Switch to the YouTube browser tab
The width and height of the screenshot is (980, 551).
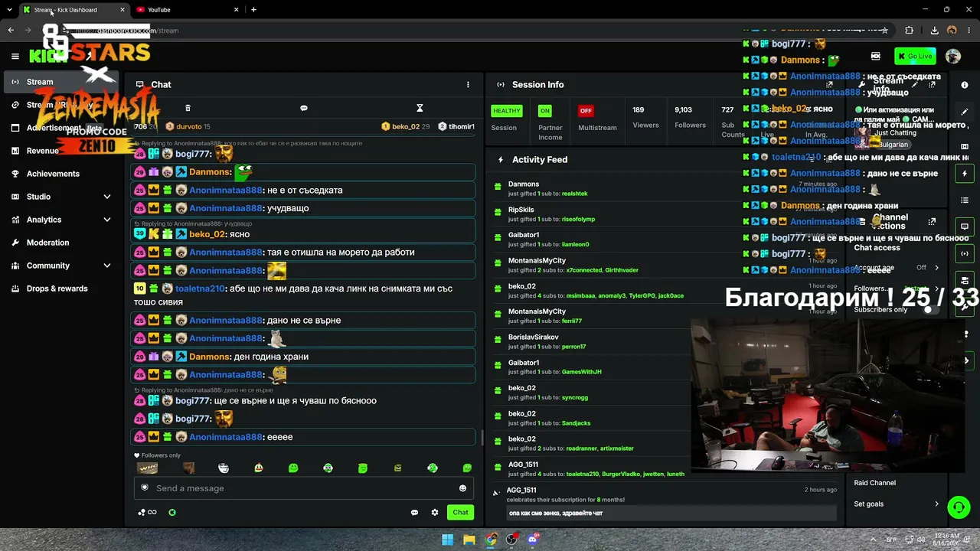pyautogui.click(x=188, y=10)
